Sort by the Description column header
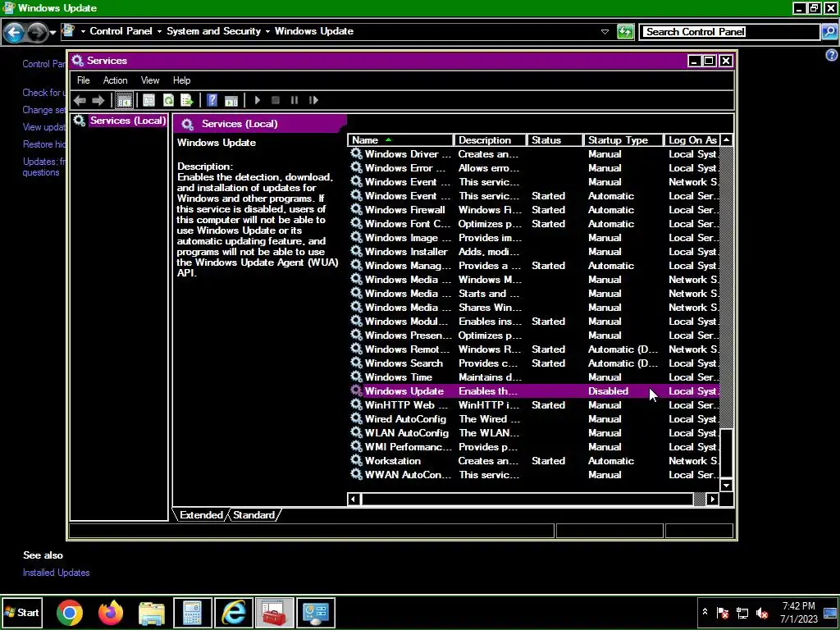The image size is (840, 630). [490, 140]
